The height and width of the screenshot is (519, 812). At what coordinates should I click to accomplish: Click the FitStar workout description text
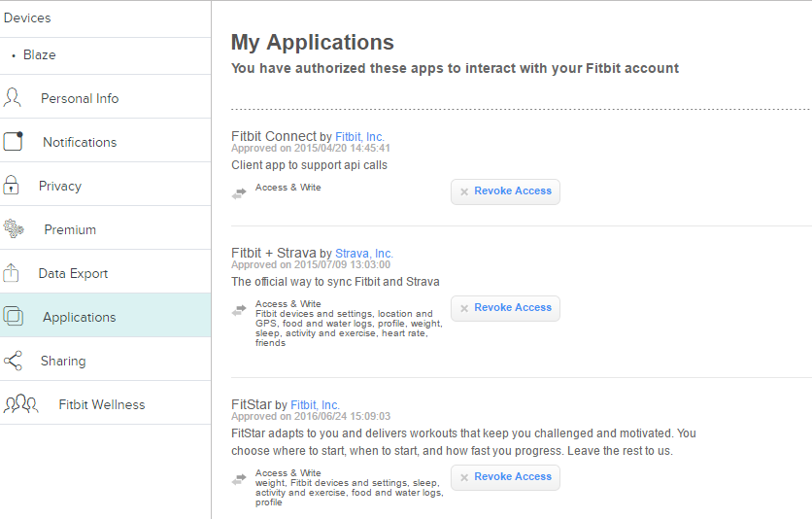tap(463, 442)
